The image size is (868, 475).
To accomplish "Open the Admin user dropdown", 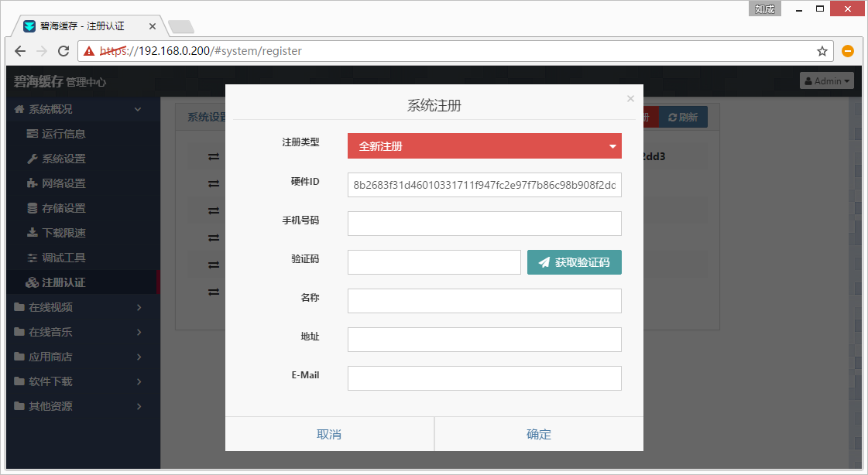I will (826, 80).
